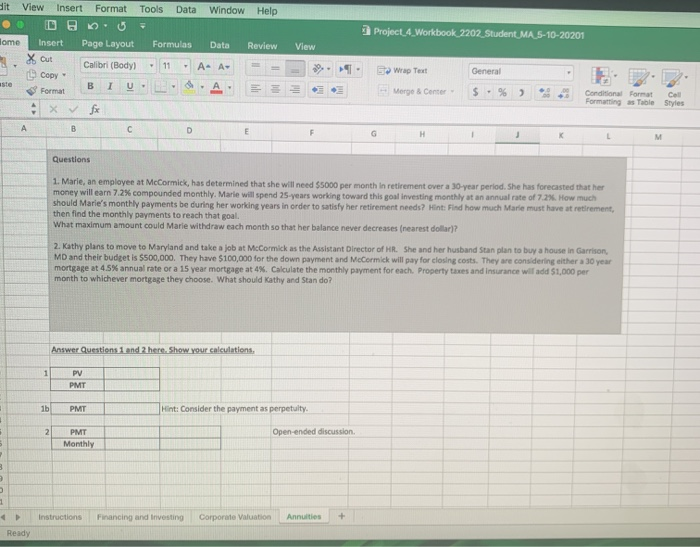Open the quick access customize dropdown

click(x=143, y=26)
